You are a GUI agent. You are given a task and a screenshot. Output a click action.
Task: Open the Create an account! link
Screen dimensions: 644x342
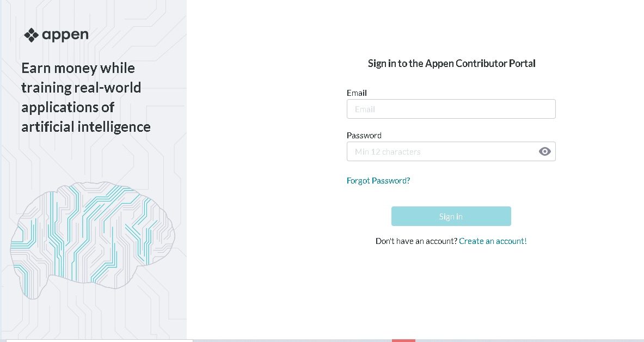(x=493, y=241)
